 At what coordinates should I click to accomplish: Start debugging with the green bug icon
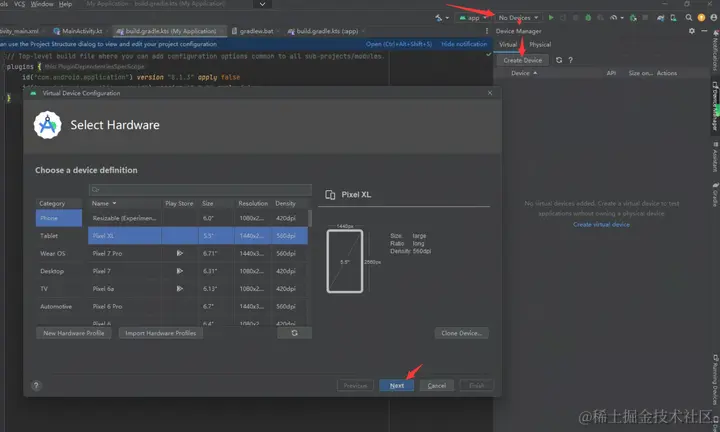coord(588,17)
